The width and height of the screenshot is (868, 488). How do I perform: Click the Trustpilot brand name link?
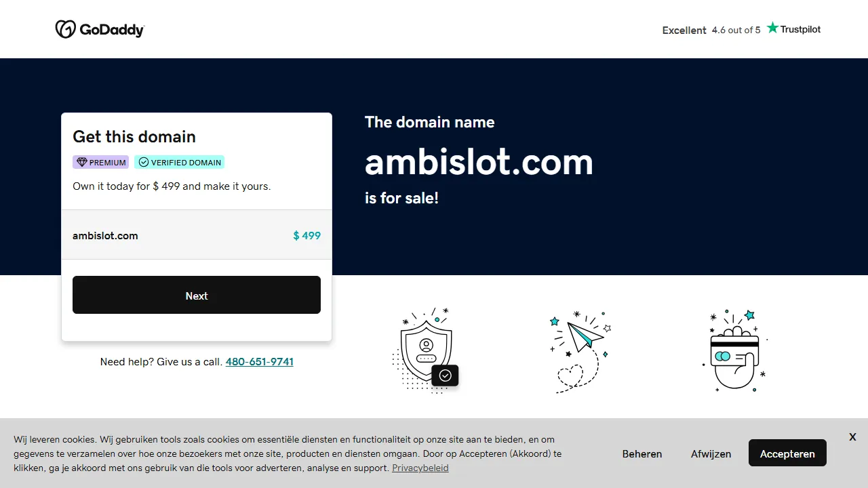(x=800, y=29)
